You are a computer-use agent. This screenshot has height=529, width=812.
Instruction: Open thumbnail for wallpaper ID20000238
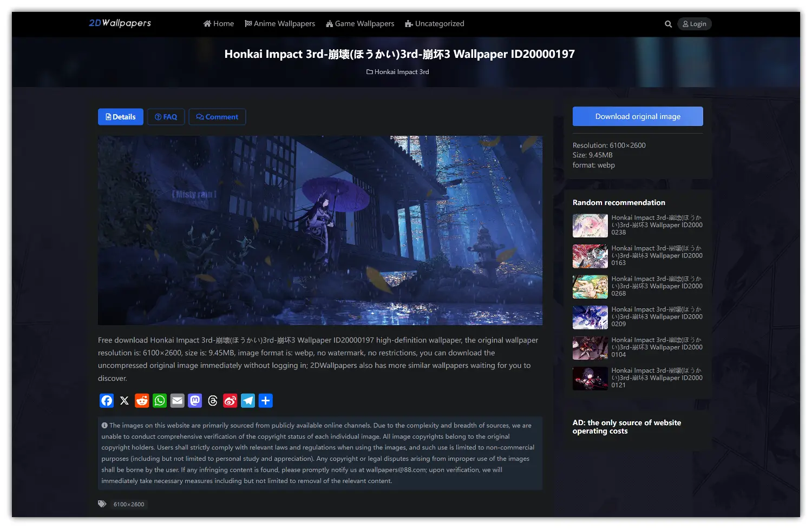590,226
